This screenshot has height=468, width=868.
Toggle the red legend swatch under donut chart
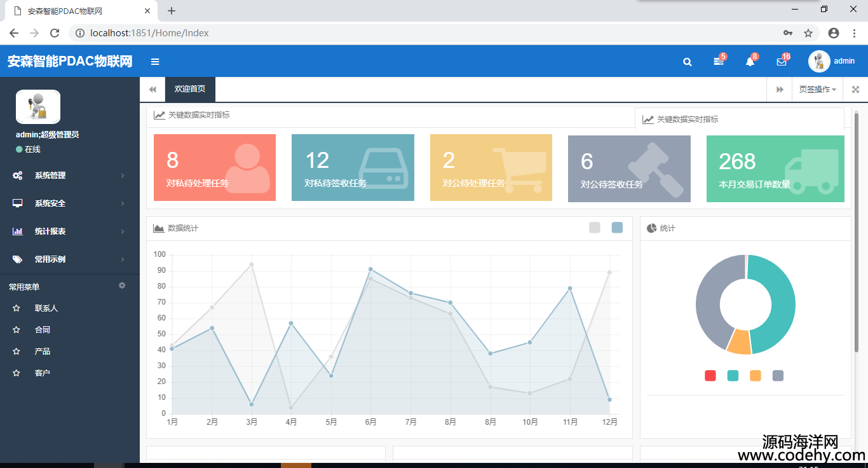(x=710, y=376)
